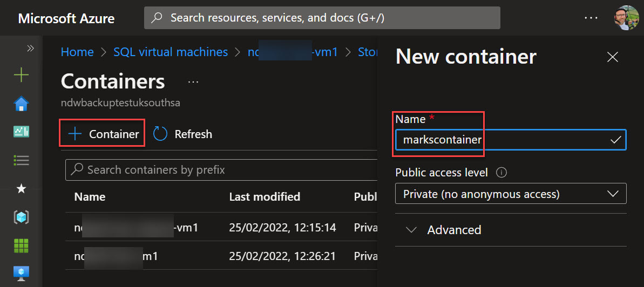
Task: Click the Create a resource plus icon
Action: coord(22,75)
